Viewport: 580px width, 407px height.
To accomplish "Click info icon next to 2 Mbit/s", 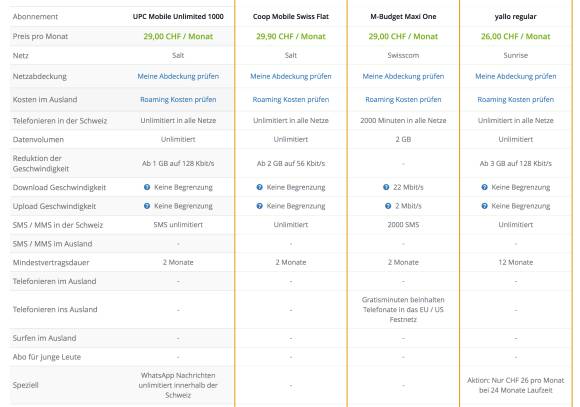I will click(x=388, y=206).
